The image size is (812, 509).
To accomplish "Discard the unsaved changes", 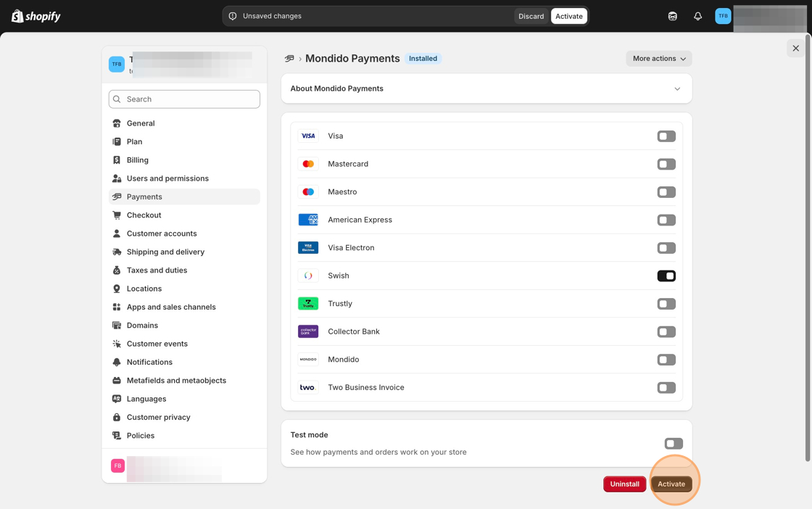I will point(531,16).
